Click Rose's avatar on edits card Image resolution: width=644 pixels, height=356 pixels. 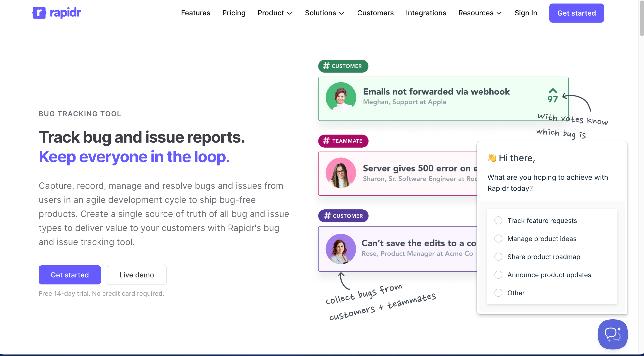tap(341, 249)
